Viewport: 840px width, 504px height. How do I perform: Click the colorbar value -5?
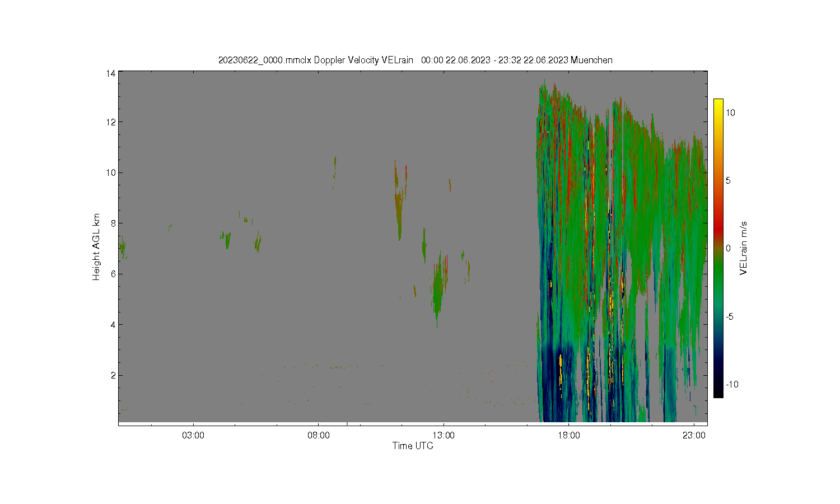730,316
